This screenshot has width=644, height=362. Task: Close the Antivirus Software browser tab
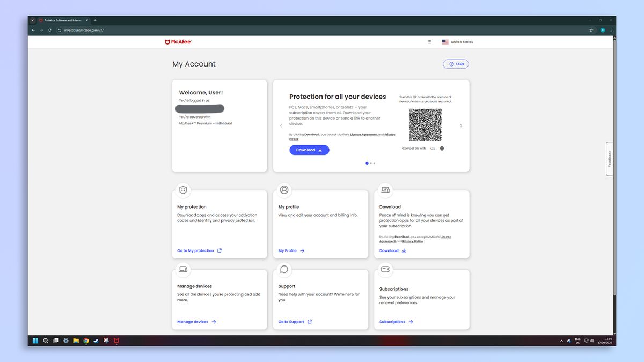point(87,20)
